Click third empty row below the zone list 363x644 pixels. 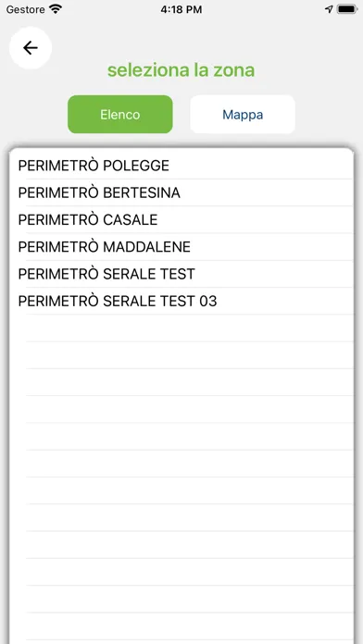point(181,382)
